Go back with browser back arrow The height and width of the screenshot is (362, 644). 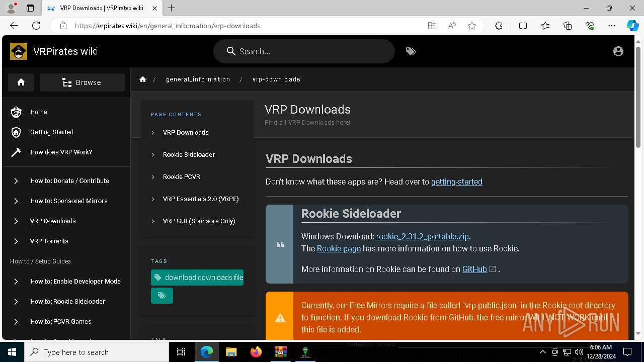pyautogui.click(x=14, y=26)
